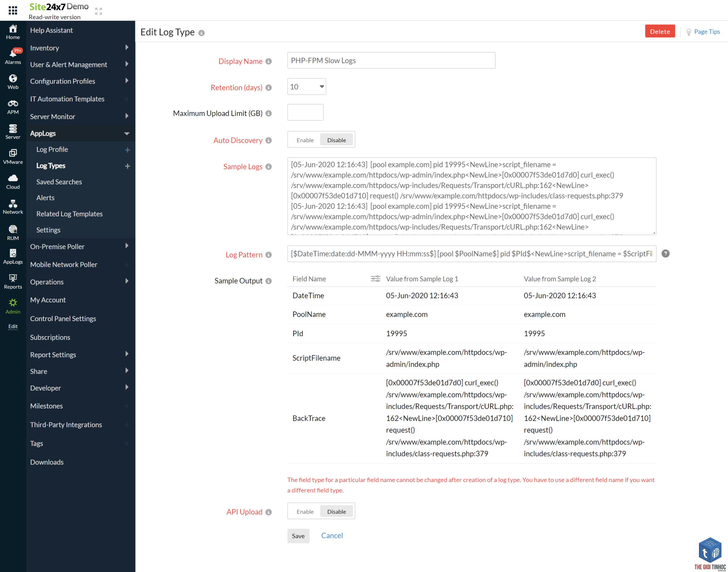728x572 pixels.
Task: Open Alerts under AppLogs
Action: pyautogui.click(x=45, y=198)
